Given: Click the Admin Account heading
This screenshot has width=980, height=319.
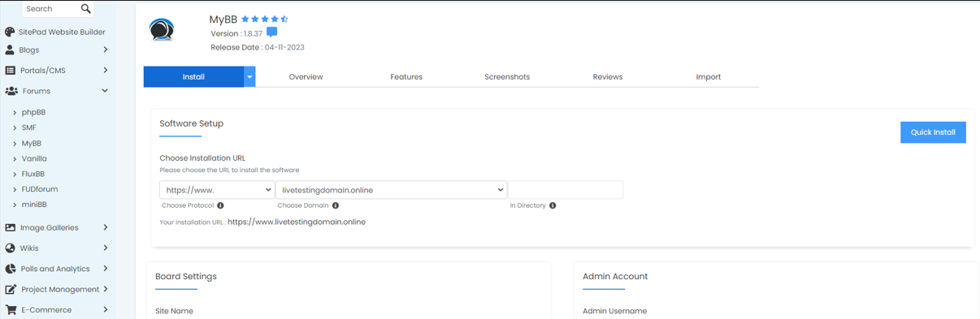Looking at the screenshot, I should [x=615, y=276].
